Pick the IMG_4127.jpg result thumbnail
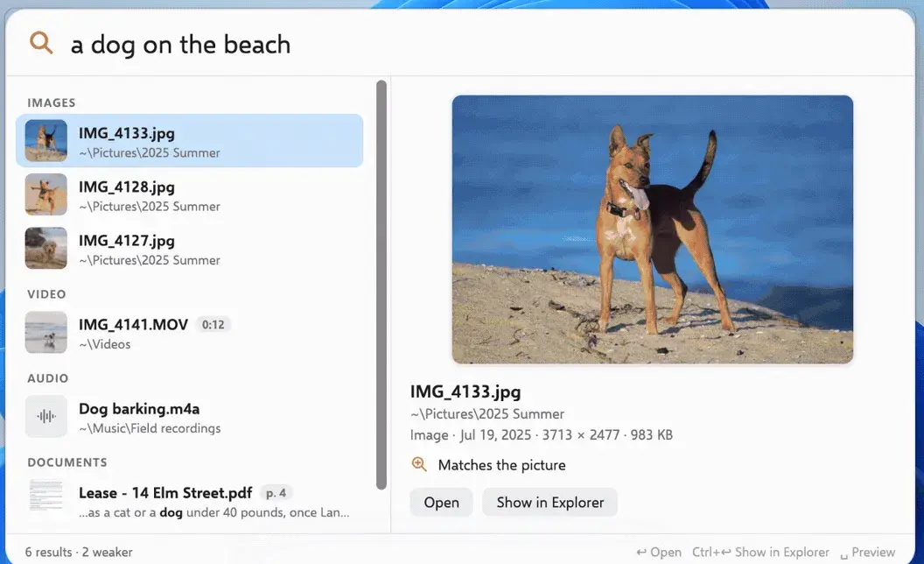Image resolution: width=924 pixels, height=564 pixels. (x=46, y=248)
